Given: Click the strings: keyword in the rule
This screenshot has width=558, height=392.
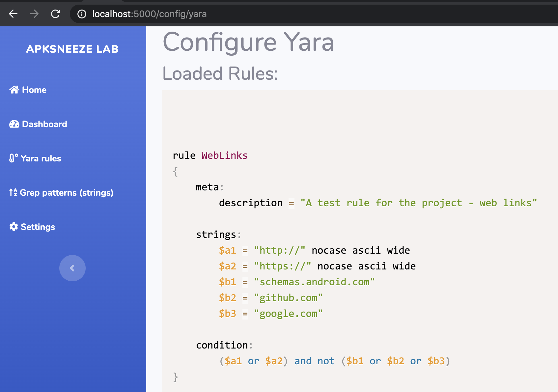Looking at the screenshot, I should tap(218, 235).
